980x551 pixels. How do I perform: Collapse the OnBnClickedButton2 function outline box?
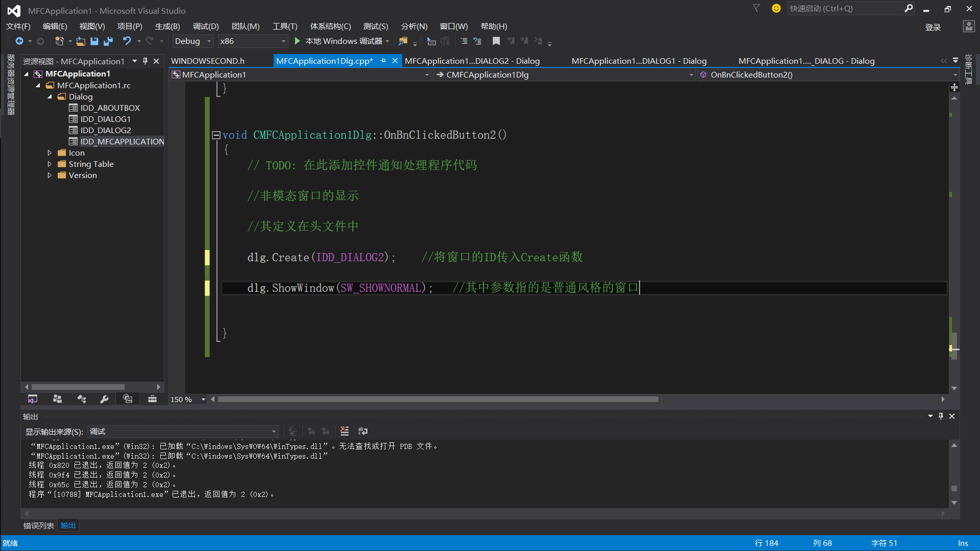pos(216,135)
